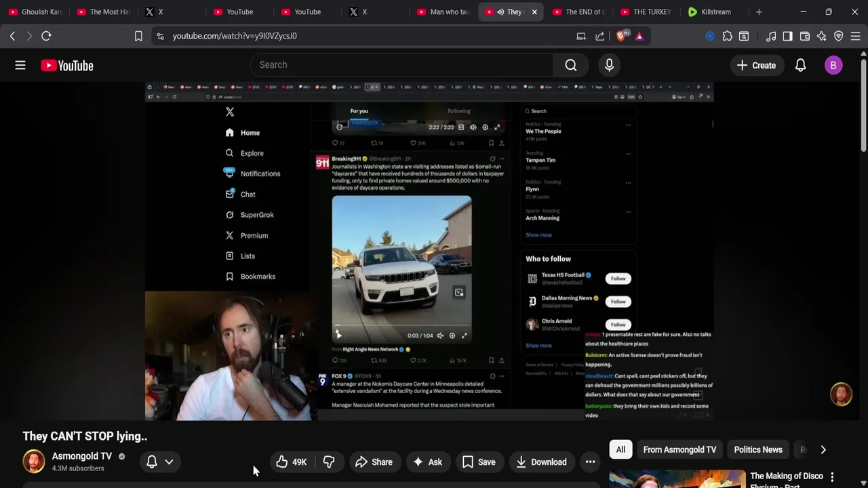Click the install/cast icon in address bar
This screenshot has width=868, height=488.
[581, 36]
